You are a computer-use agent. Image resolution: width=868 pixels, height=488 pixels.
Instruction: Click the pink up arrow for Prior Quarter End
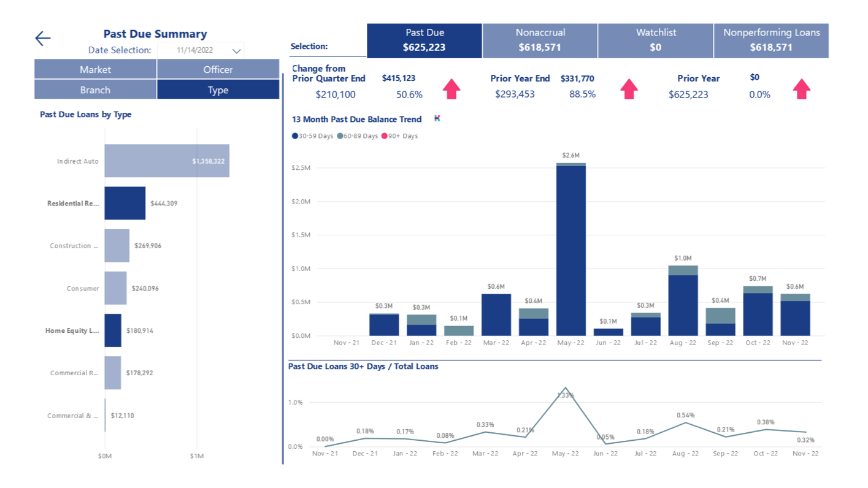pyautogui.click(x=451, y=89)
